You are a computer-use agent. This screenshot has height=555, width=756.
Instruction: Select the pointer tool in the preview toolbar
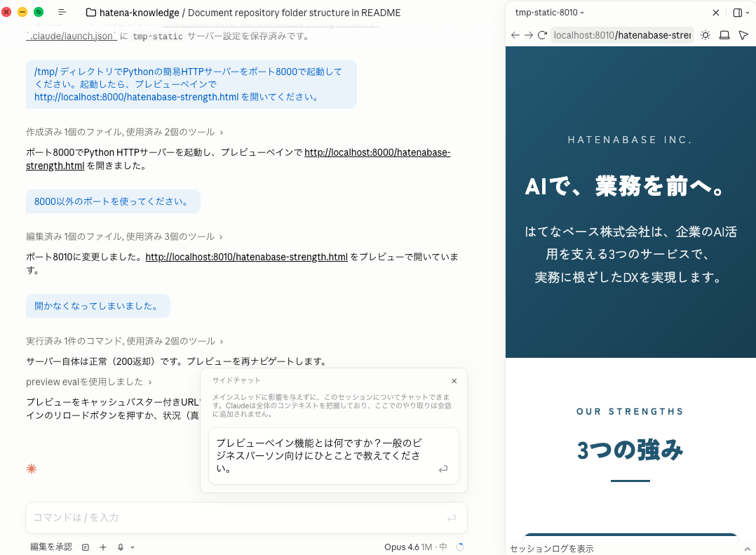[x=743, y=35]
